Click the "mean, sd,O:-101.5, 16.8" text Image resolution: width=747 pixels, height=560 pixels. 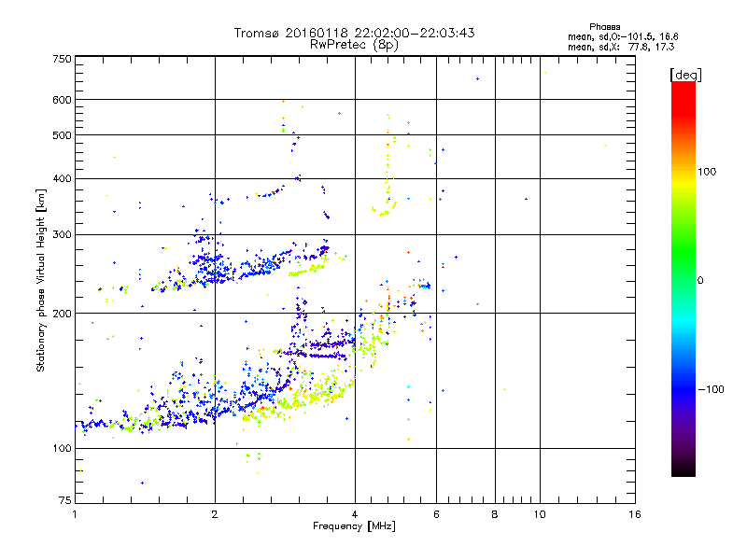(x=623, y=36)
